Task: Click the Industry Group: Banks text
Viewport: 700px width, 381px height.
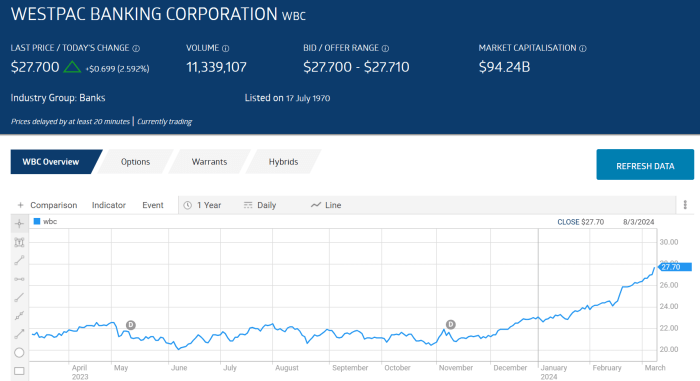Action: coord(58,98)
